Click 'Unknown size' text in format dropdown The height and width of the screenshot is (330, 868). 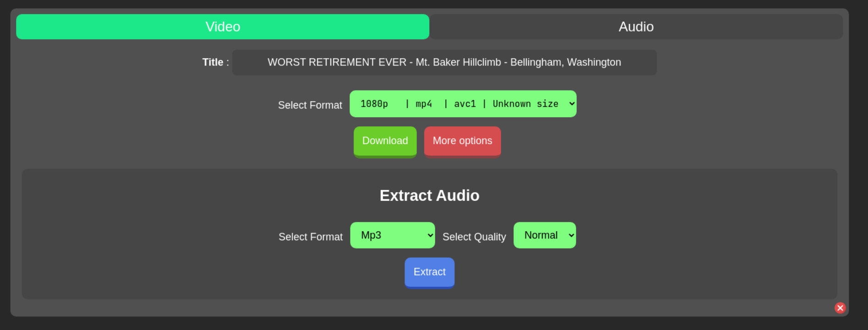click(x=525, y=104)
